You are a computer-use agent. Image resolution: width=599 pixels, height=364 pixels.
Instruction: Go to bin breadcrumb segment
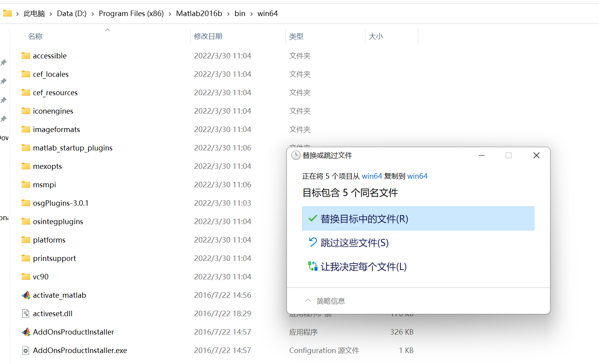point(240,13)
